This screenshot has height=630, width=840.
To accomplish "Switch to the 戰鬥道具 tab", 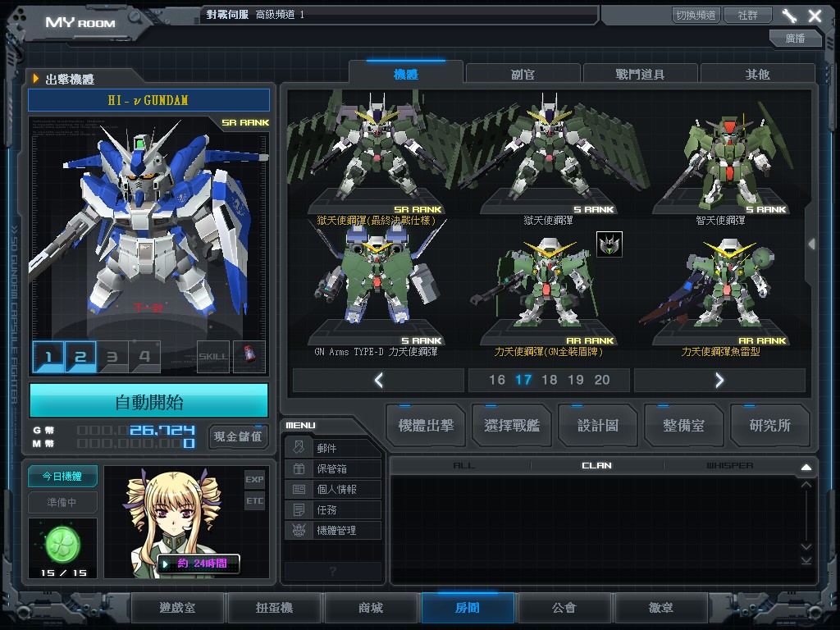I will pos(640,74).
